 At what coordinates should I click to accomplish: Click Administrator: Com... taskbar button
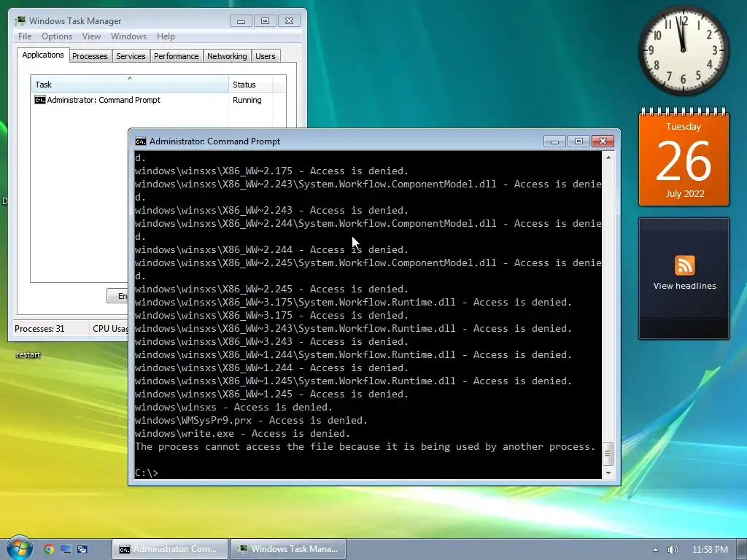tap(170, 549)
